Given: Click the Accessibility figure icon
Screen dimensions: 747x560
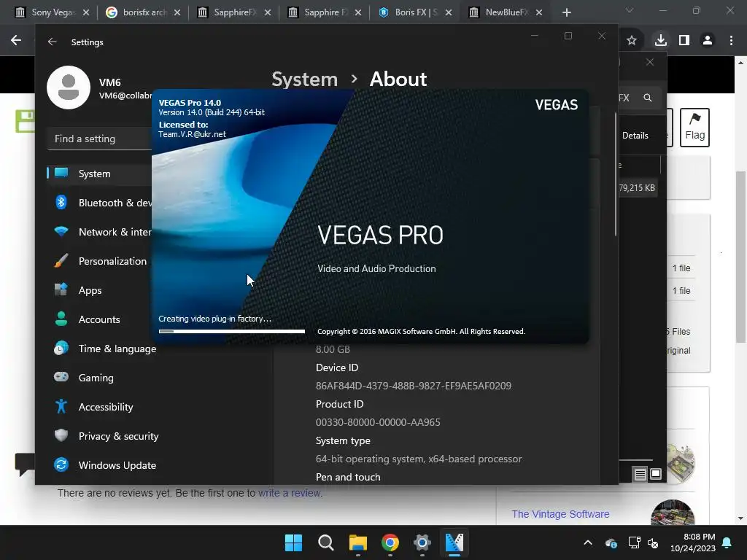Looking at the screenshot, I should (x=61, y=407).
